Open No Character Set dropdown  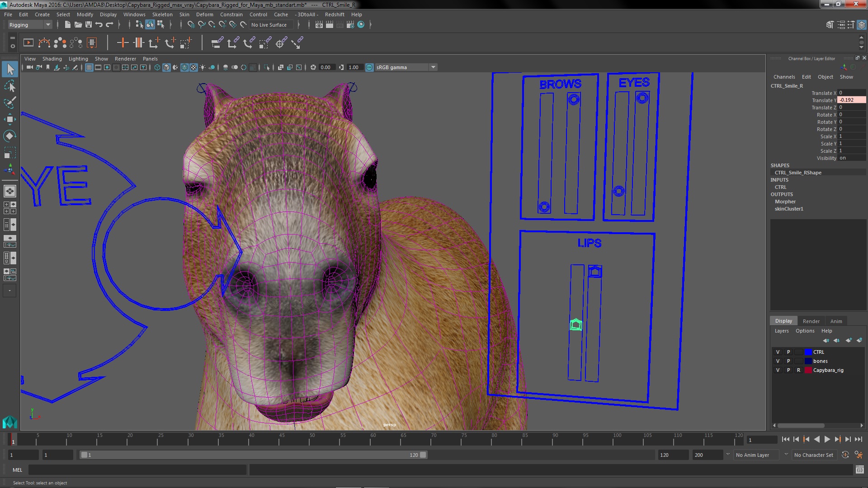(815, 455)
